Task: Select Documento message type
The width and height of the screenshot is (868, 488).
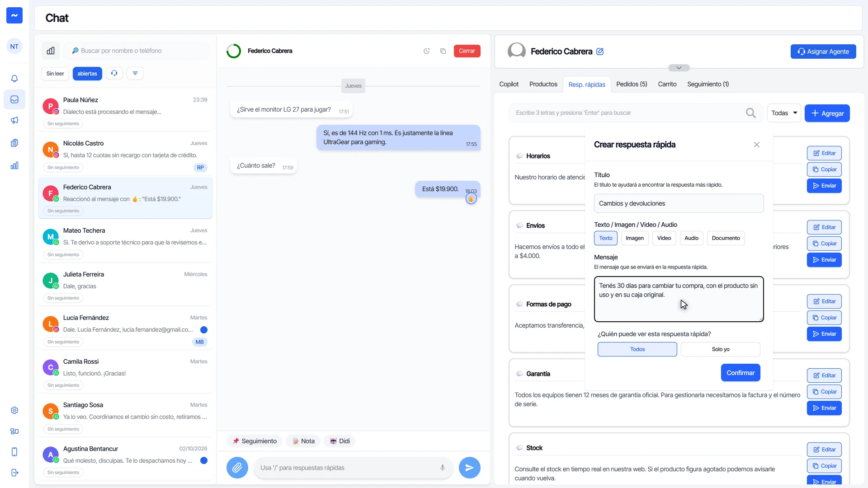Action: (x=726, y=238)
